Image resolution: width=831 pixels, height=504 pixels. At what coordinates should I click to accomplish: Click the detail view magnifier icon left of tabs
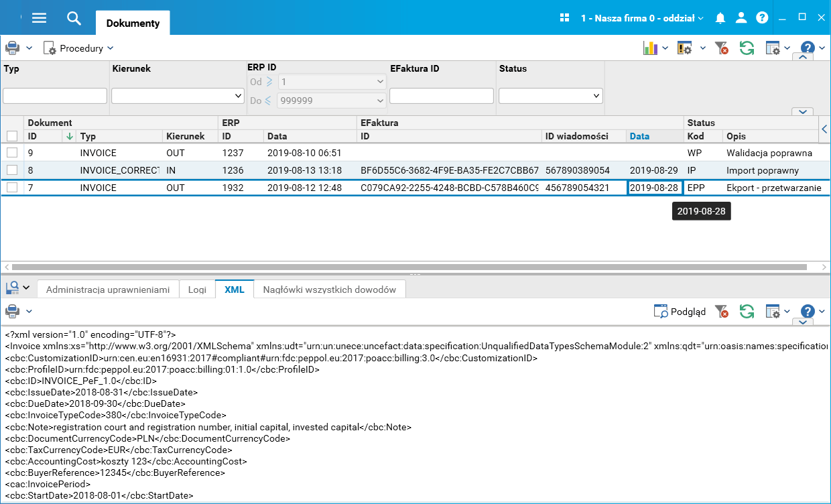[x=12, y=288]
